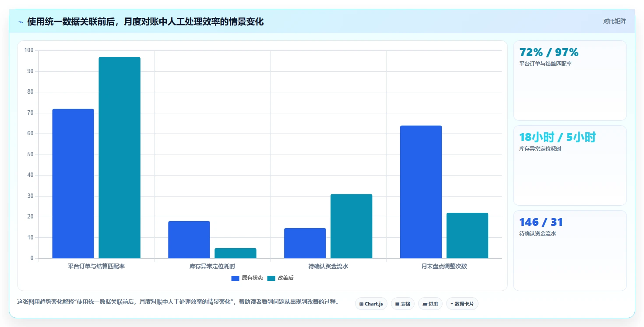Screen dimensions: 644x327
Task: Click the blue 月末盘点调整次数 bar at 64
Action: tap(421, 192)
